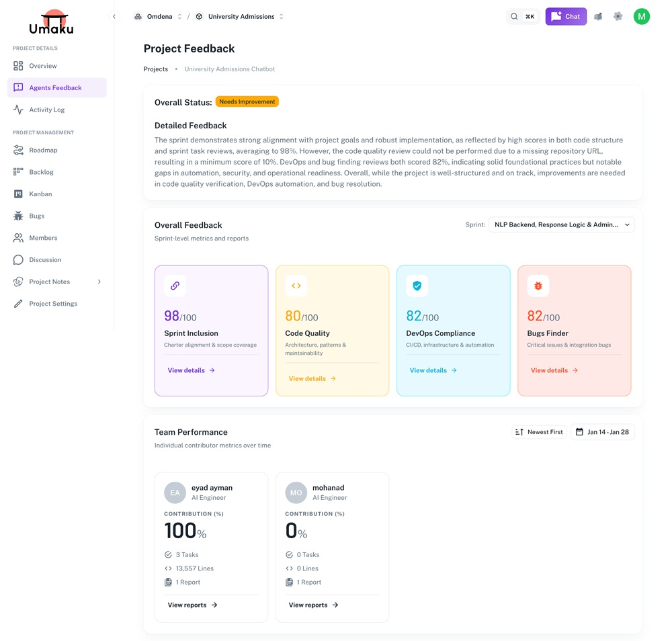Click the search magnifier icon in header
This screenshot has width=672, height=641.
pyautogui.click(x=514, y=17)
